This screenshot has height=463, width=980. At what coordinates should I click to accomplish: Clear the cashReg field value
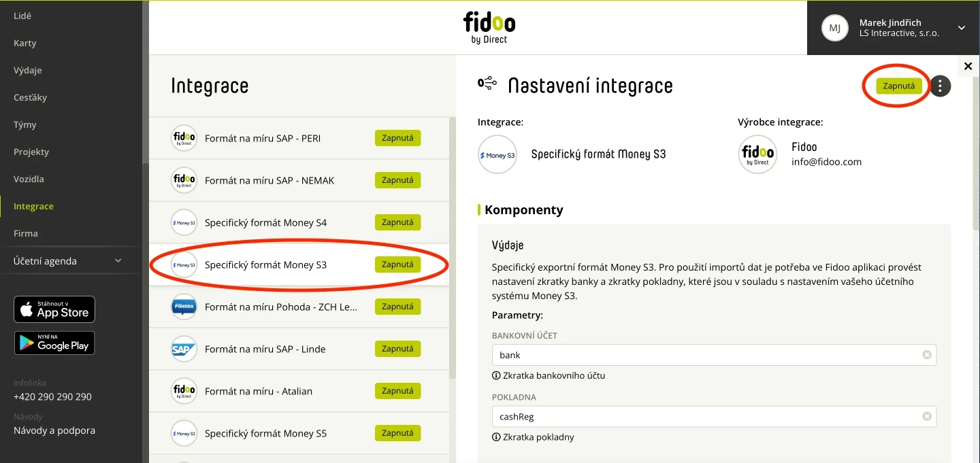click(927, 416)
